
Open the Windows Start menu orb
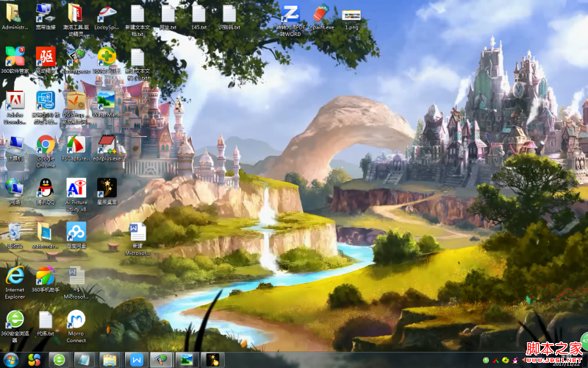click(10, 361)
